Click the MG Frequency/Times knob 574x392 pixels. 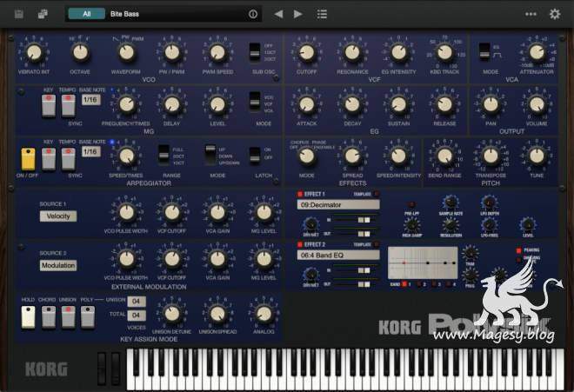coord(127,104)
